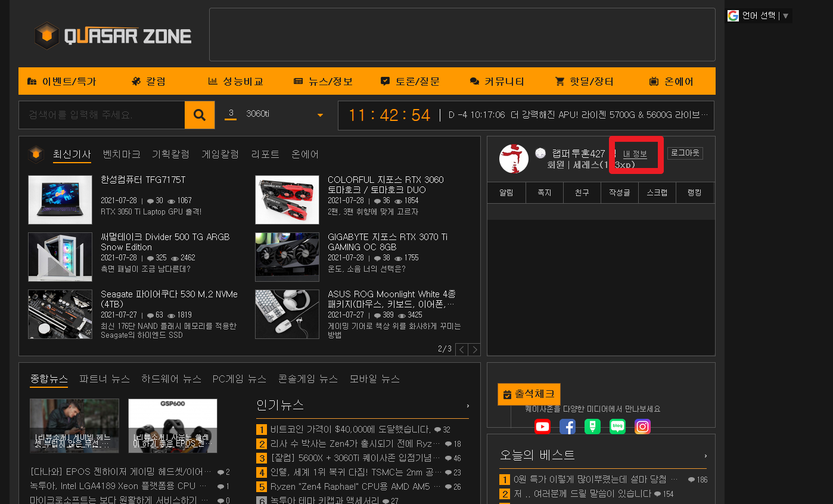Click Google translate G icon
The image size is (833, 504).
pos(733,15)
